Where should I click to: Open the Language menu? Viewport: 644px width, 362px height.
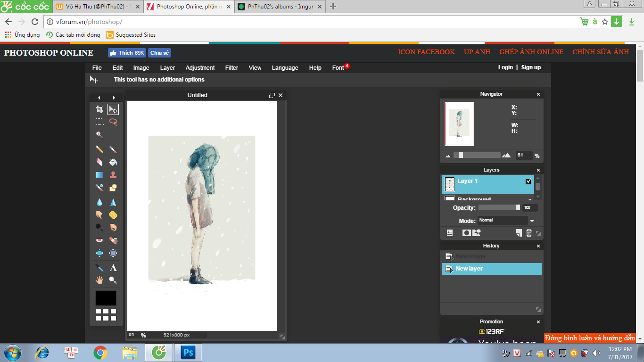click(285, 68)
